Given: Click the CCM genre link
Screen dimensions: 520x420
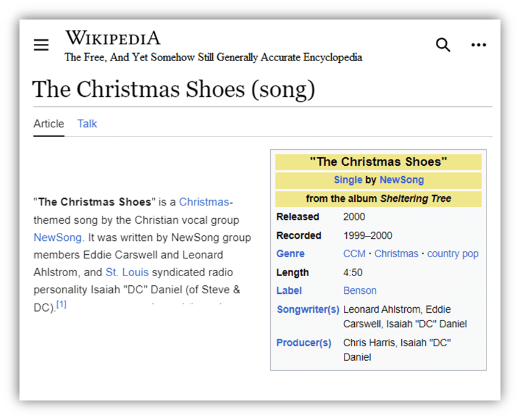Looking at the screenshot, I should click(x=354, y=254).
